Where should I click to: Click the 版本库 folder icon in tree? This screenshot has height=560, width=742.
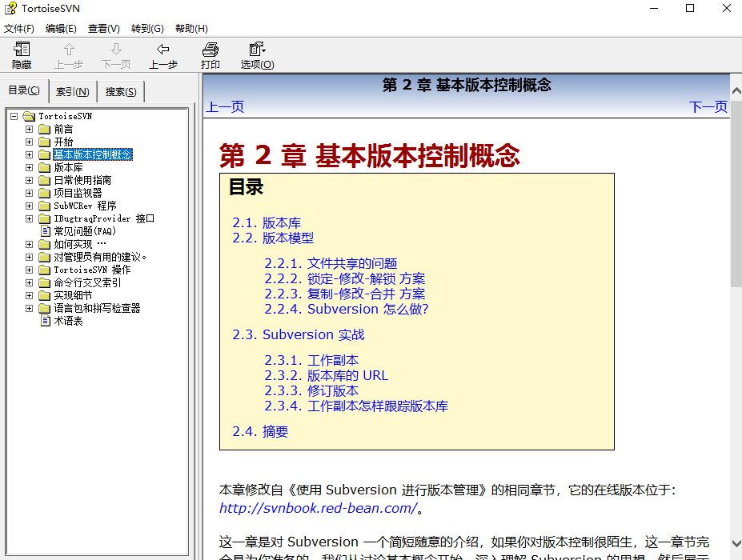(x=45, y=167)
